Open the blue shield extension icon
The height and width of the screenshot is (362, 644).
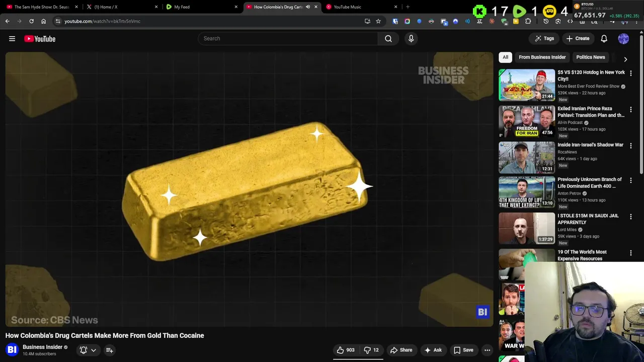coord(395,21)
